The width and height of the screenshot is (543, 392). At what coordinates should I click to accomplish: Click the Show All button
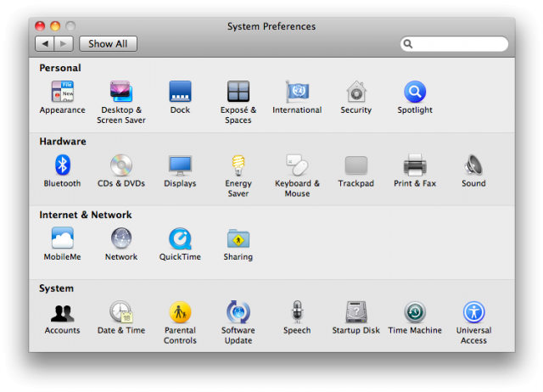point(108,44)
